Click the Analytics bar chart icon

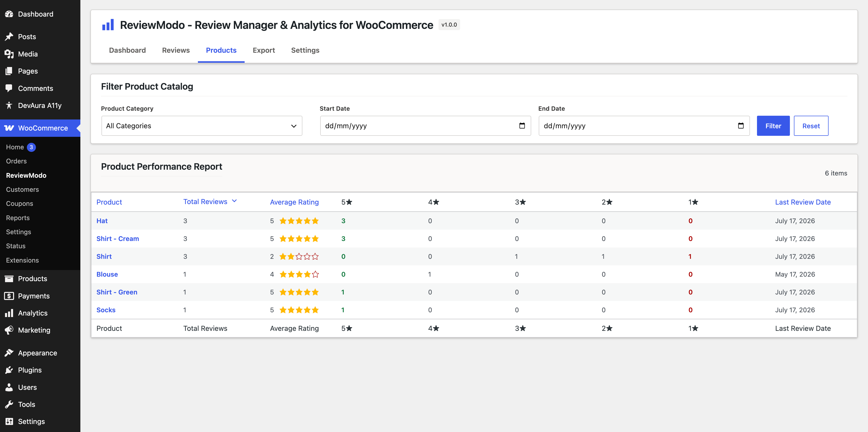9,313
